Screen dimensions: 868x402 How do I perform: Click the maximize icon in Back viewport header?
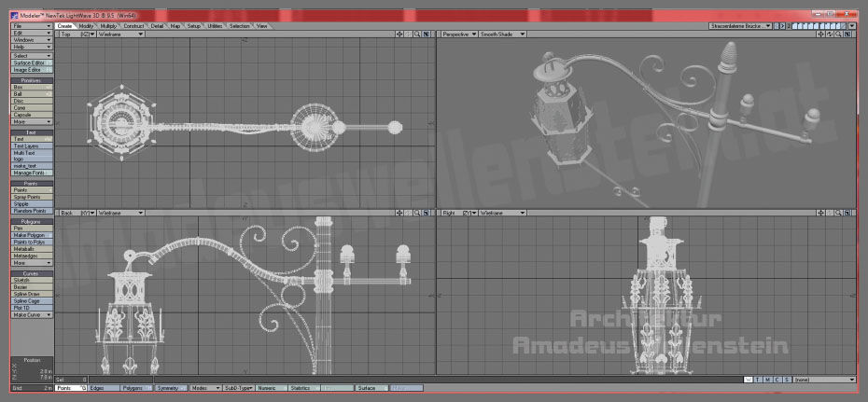(427, 213)
